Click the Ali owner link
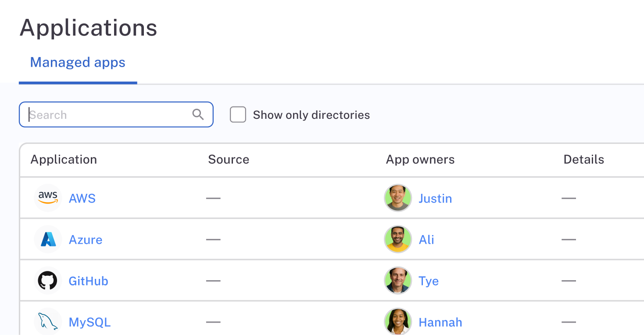 point(426,239)
